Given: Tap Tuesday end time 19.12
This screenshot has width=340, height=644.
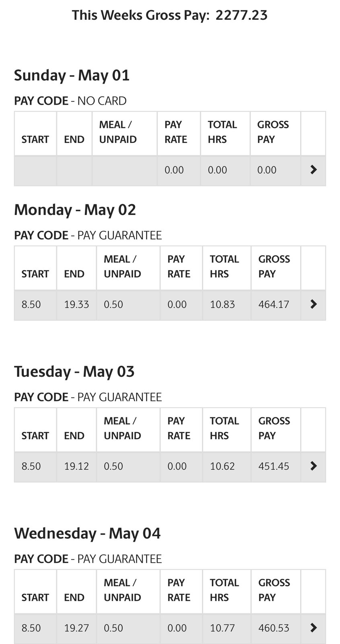Looking at the screenshot, I should 76,466.
